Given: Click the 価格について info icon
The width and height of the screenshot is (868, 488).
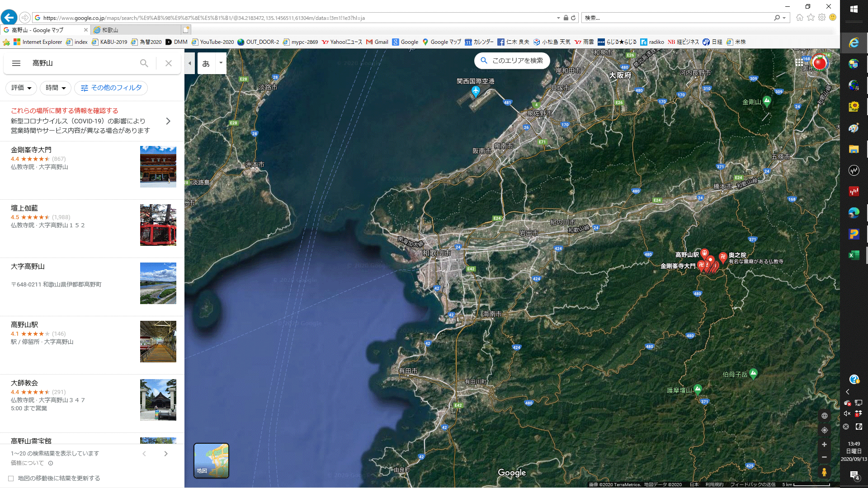Looking at the screenshot, I should (51, 463).
